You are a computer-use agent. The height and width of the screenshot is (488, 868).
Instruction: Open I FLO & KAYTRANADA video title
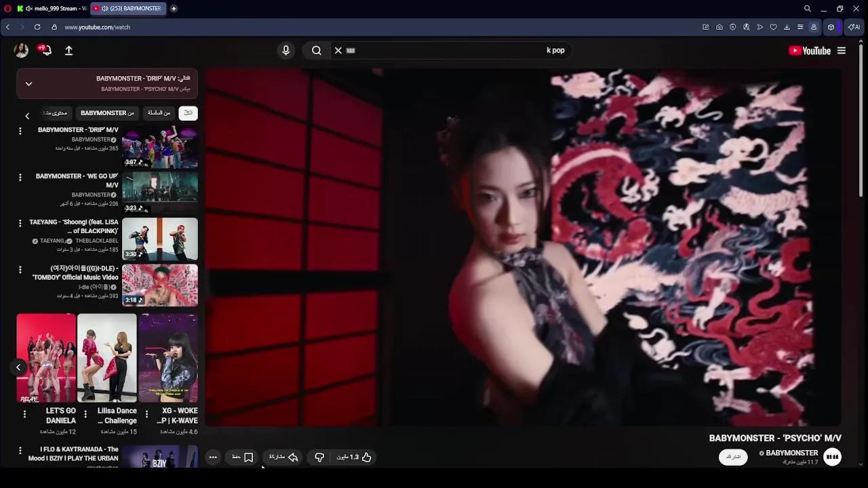click(73, 453)
